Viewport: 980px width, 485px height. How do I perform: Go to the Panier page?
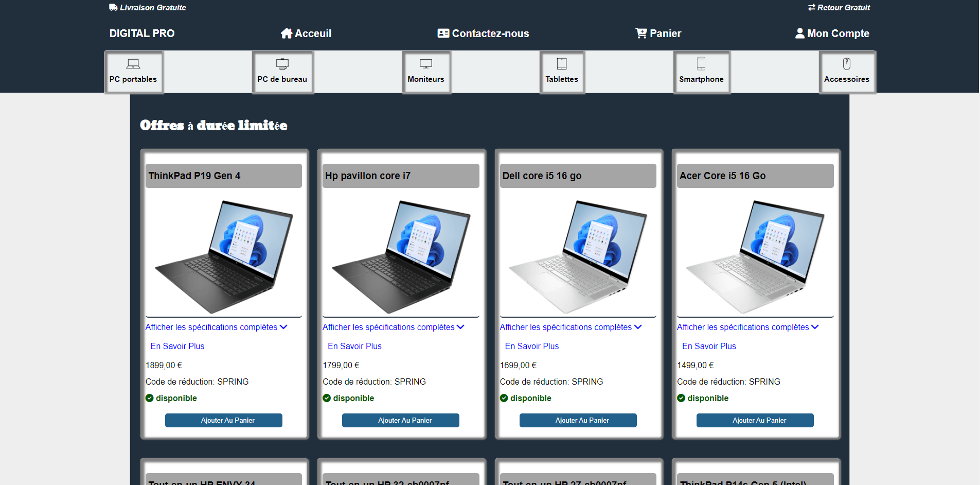(x=658, y=33)
